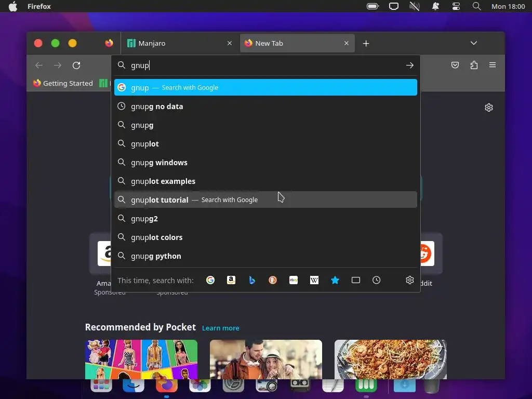Select the New Tab tab

click(297, 43)
